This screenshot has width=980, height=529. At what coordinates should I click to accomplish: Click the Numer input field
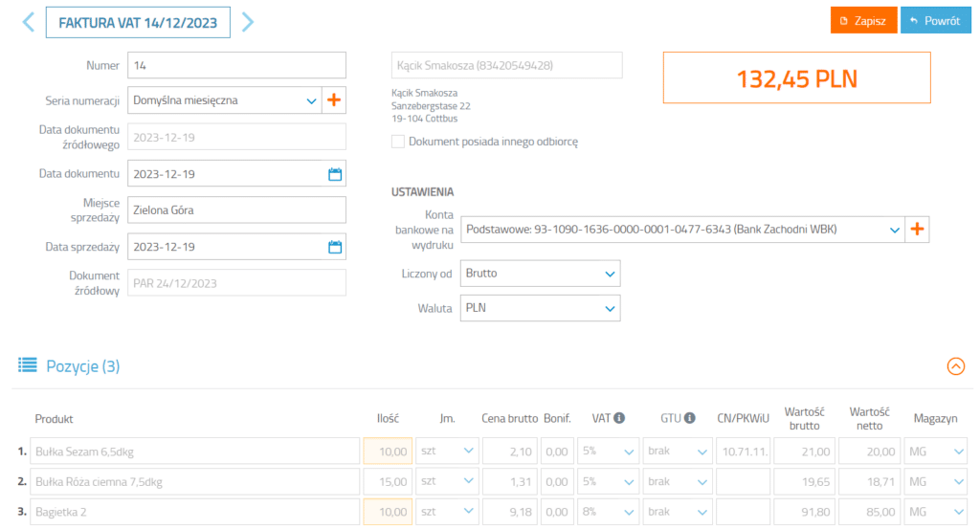(x=236, y=65)
